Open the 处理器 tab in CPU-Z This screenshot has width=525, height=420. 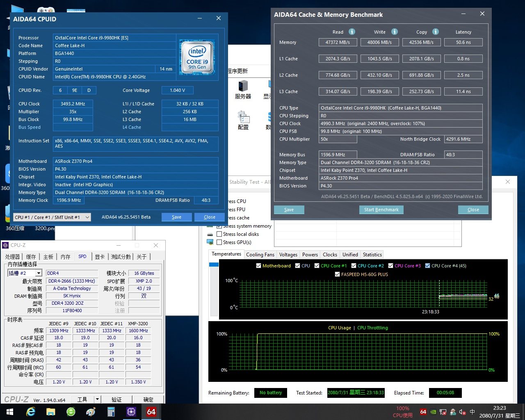(x=13, y=257)
